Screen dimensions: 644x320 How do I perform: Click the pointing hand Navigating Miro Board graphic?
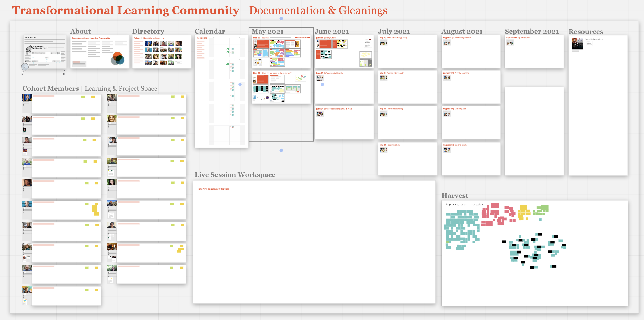point(29,50)
